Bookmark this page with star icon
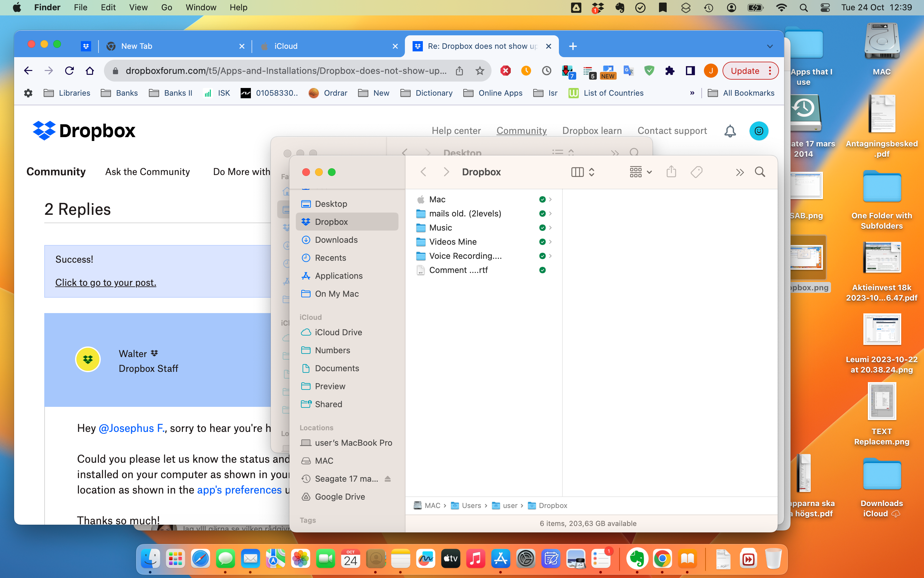This screenshot has width=924, height=578. pyautogui.click(x=480, y=71)
